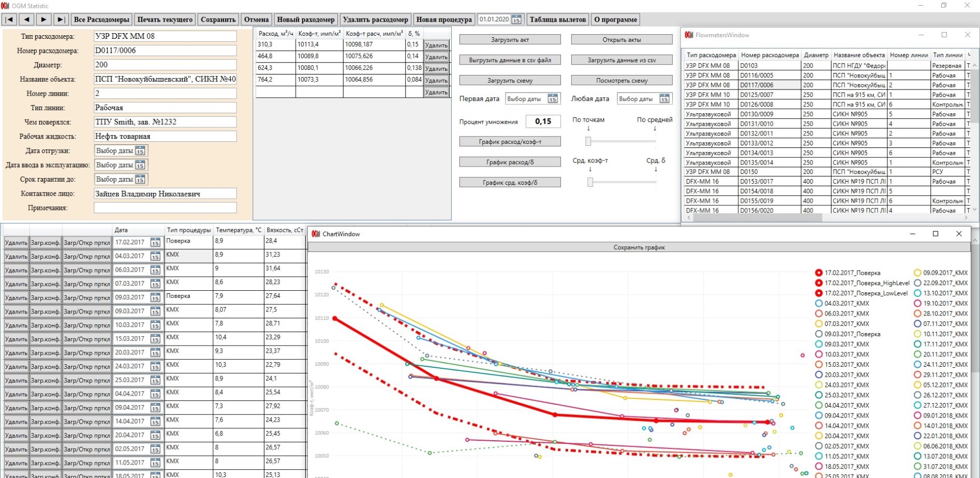The height and width of the screenshot is (478, 980).
Task: Click the next record arrow button
Action: pos(43,20)
